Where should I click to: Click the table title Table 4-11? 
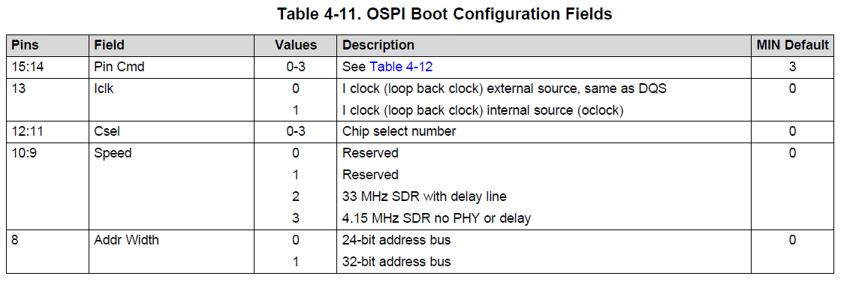[x=445, y=13]
